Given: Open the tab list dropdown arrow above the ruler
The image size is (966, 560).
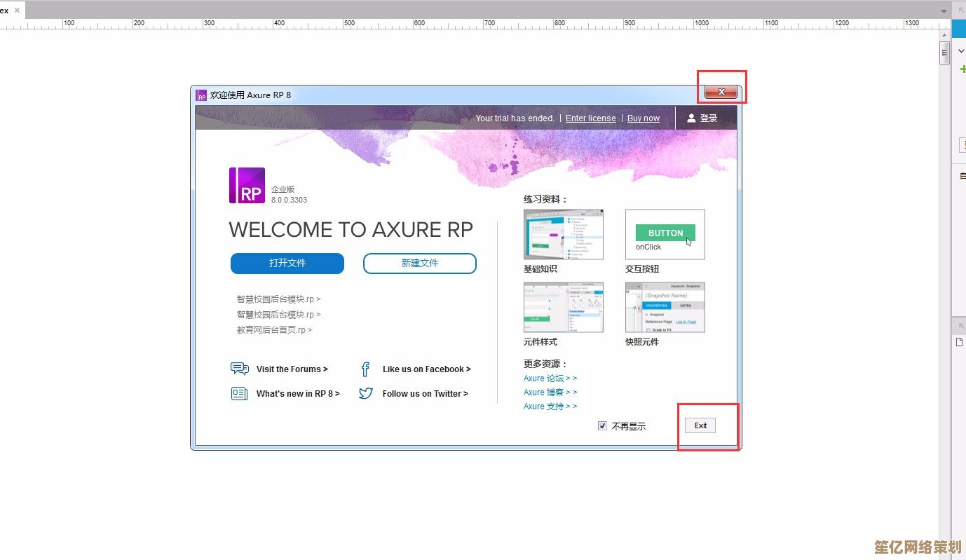Looking at the screenshot, I should [x=944, y=11].
